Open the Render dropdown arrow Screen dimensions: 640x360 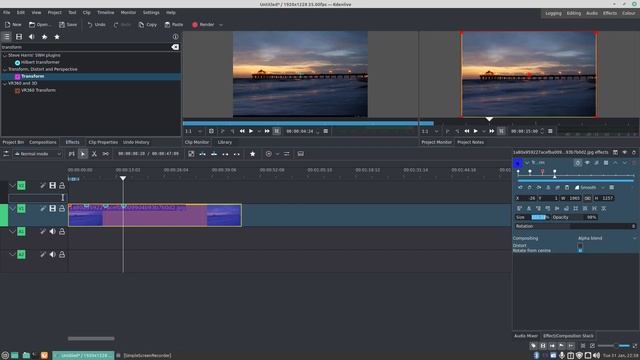(221, 25)
